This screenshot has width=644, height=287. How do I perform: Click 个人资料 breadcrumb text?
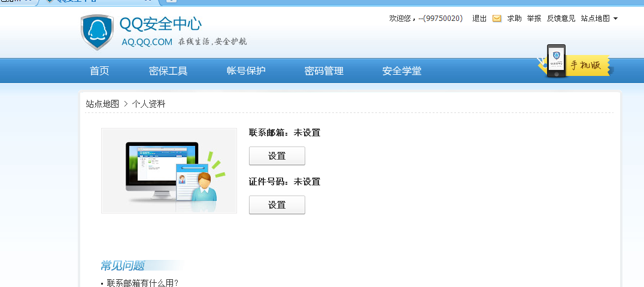point(148,104)
